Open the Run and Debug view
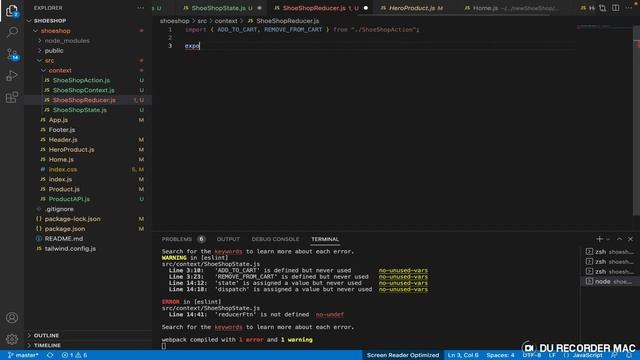640x360 pixels. [12, 76]
